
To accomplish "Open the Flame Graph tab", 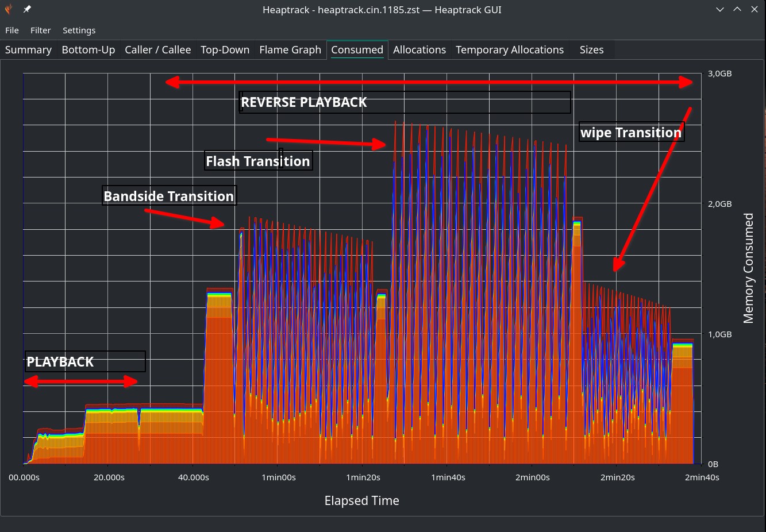I will pyautogui.click(x=290, y=50).
